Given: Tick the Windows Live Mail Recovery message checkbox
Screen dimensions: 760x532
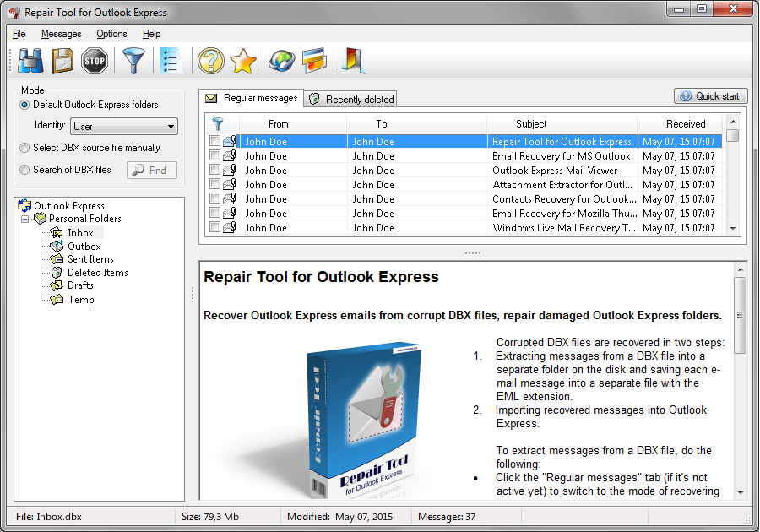Looking at the screenshot, I should click(214, 227).
